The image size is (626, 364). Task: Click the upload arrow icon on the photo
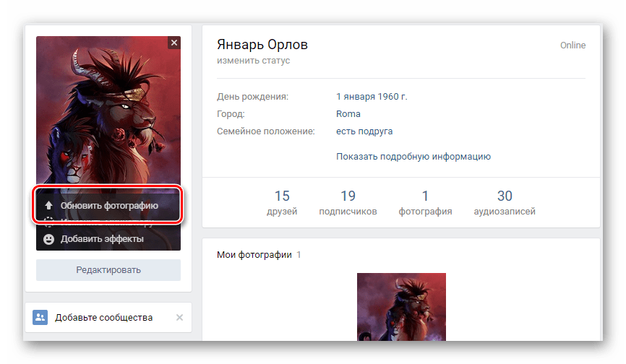point(48,205)
